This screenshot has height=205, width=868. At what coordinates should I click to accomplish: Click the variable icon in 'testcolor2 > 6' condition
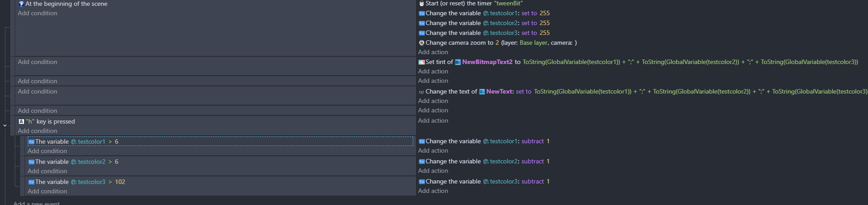click(31, 162)
